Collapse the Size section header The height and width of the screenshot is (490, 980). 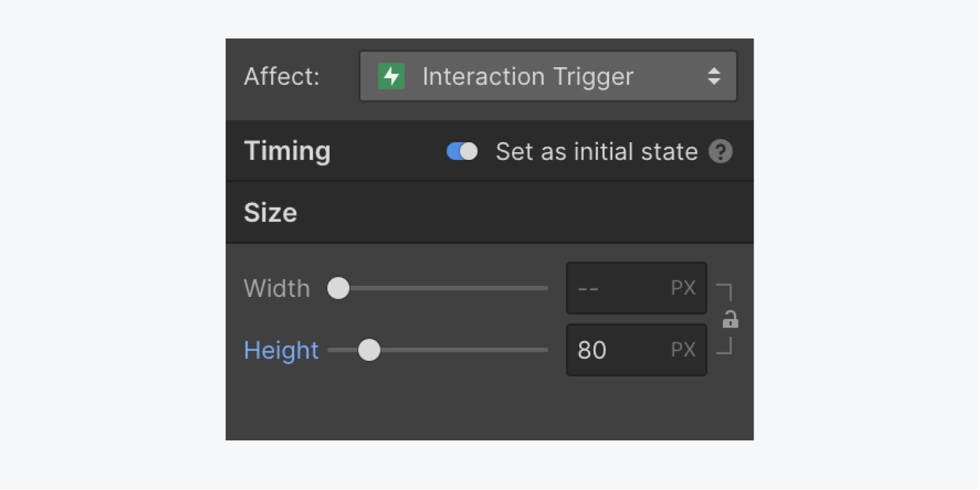pyautogui.click(x=270, y=213)
